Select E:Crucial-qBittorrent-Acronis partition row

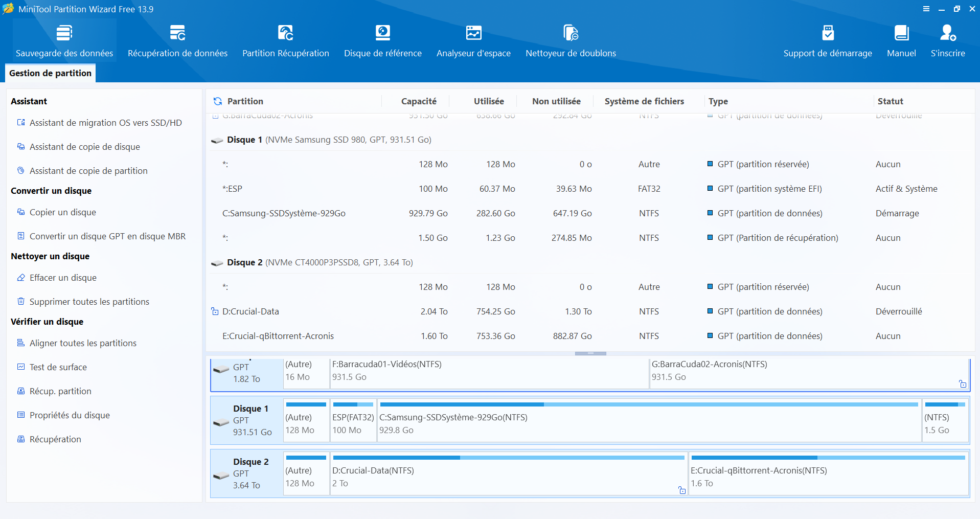tap(590, 336)
